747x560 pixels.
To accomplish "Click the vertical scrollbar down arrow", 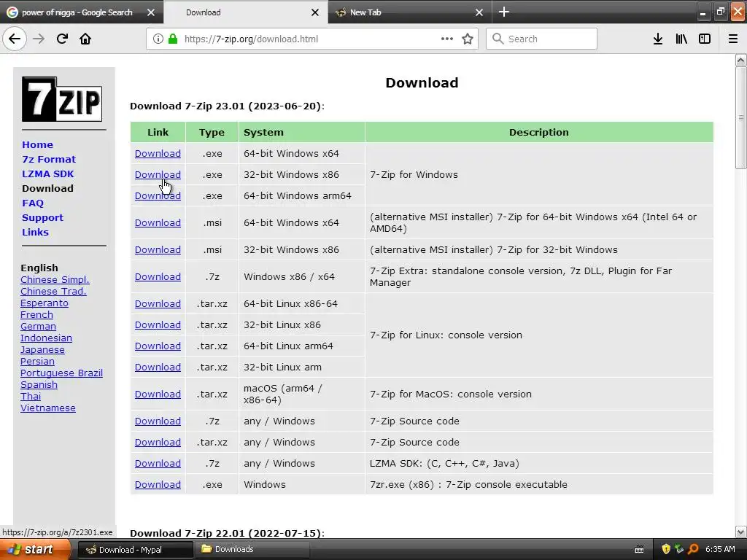I will point(741,532).
